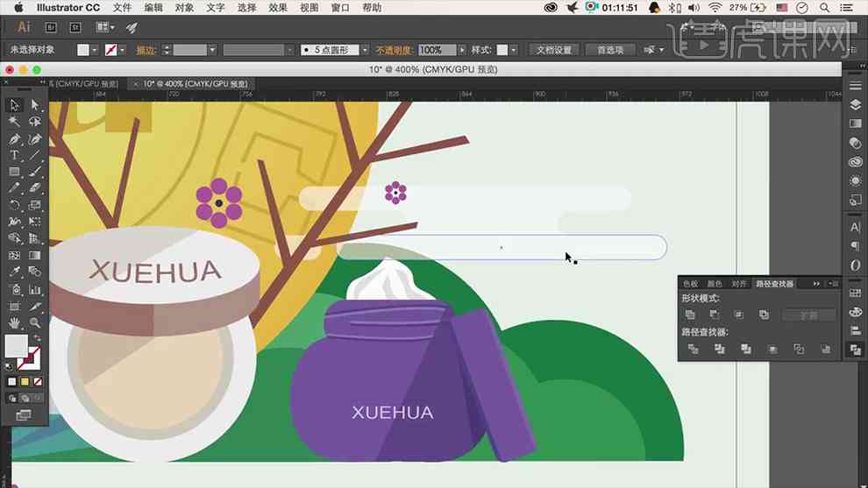This screenshot has width=868, height=488.
Task: Click the Trim pathfinder icon
Action: tap(719, 349)
